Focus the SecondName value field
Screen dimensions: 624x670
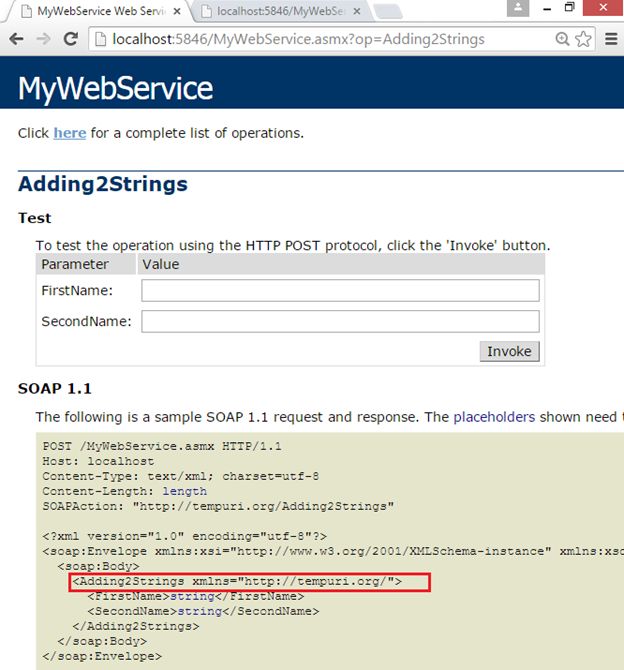point(340,321)
